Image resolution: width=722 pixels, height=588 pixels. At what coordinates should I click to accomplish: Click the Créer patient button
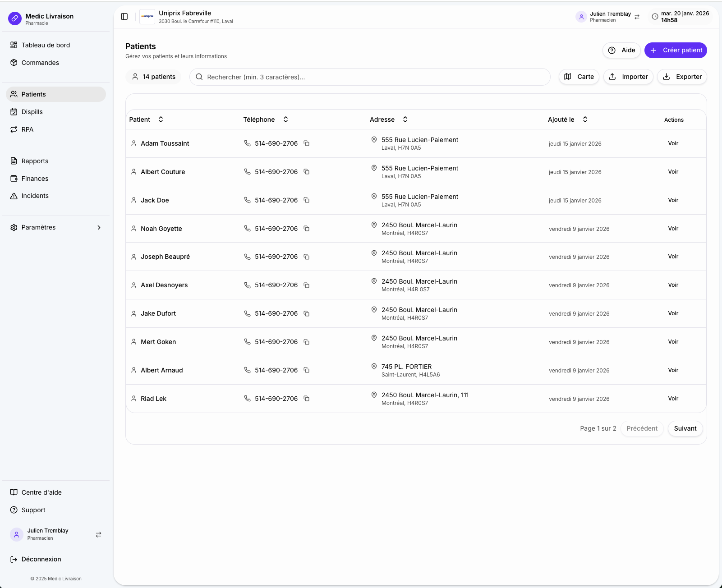pos(675,50)
